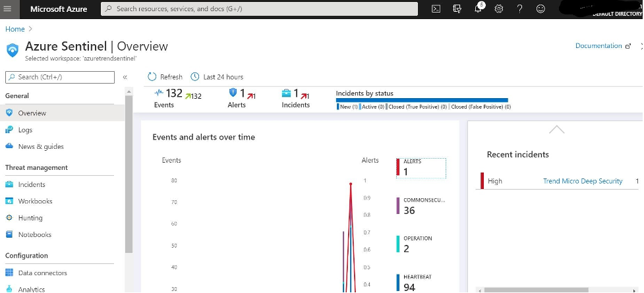Click the sidebar Search (Ctrl+/) field
644x293 pixels.
(60, 77)
